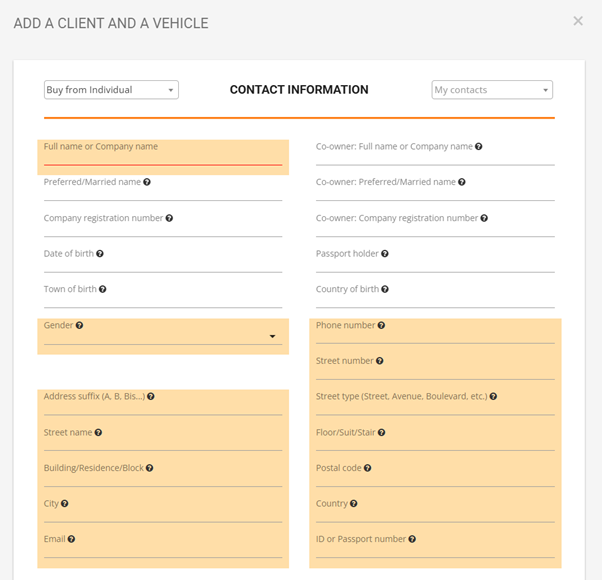Open the Gender selection dropdown
Image resolution: width=602 pixels, height=580 pixels.
pos(163,337)
